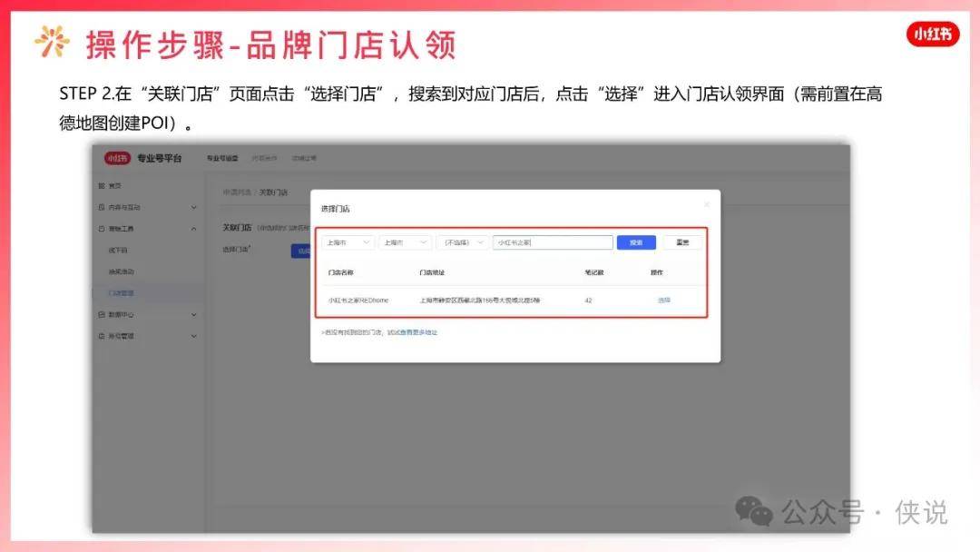The width and height of the screenshot is (980, 552).
Task: Click the blue 搜索 search button
Action: coord(636,242)
